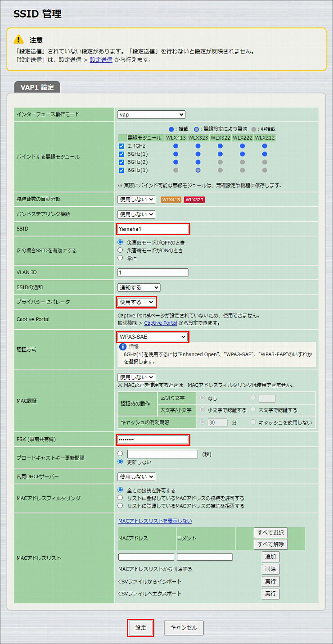
Task: Click the blue info icon next to 情報
Action: click(x=122, y=347)
